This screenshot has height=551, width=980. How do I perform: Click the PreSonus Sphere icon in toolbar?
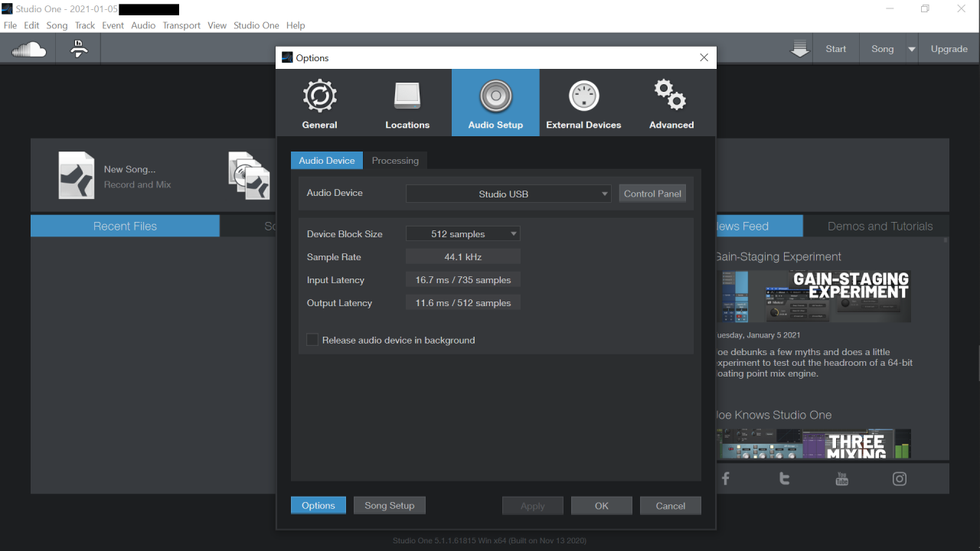(x=79, y=49)
